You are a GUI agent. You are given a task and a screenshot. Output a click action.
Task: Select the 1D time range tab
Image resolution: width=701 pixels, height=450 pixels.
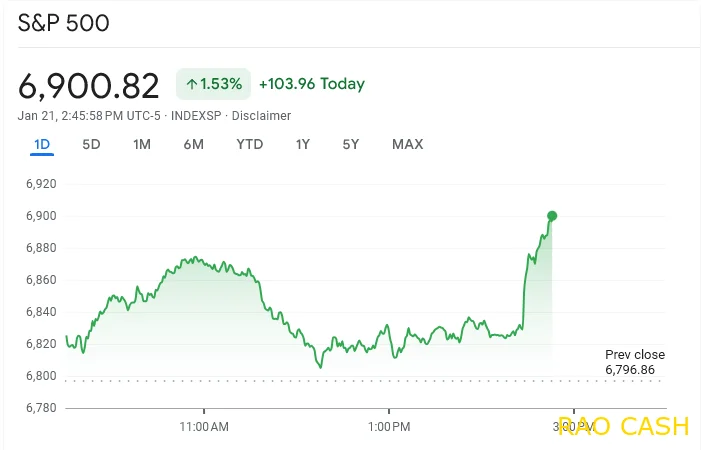click(x=42, y=144)
